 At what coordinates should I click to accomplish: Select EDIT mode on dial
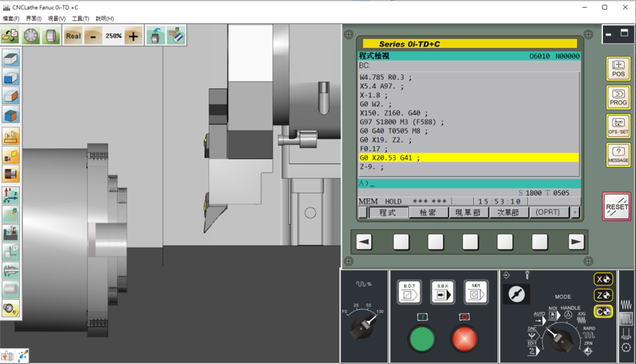pyautogui.click(x=533, y=349)
